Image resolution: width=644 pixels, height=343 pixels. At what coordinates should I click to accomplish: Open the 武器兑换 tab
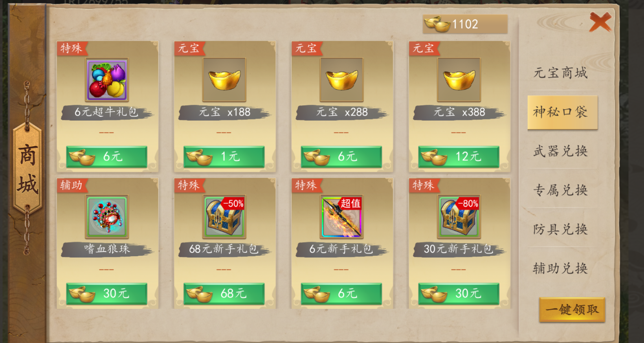561,151
